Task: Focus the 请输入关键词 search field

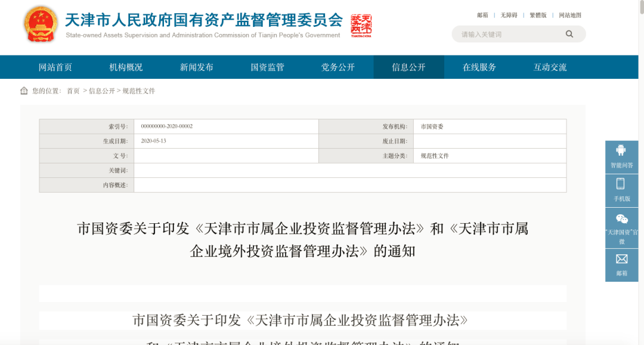Action: [507, 35]
